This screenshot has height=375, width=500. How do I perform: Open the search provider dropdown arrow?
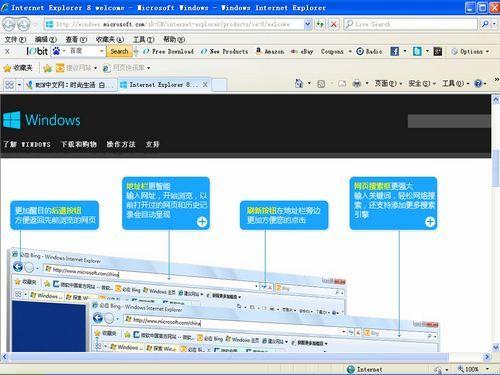pos(495,24)
